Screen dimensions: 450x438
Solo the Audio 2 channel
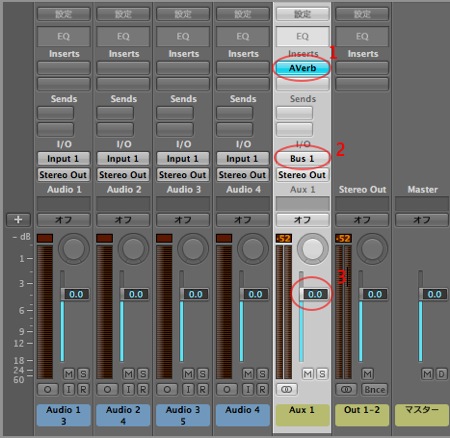coord(143,374)
